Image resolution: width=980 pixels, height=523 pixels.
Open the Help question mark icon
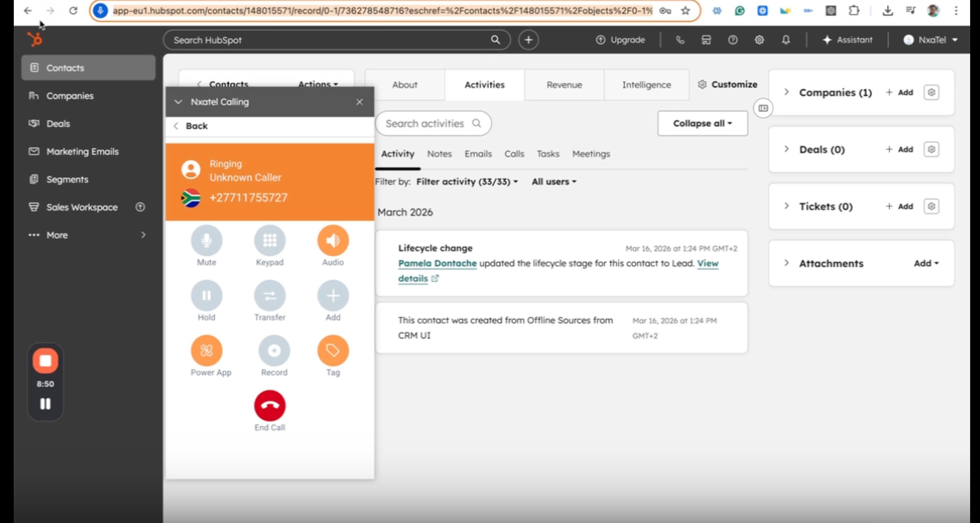[733, 39]
